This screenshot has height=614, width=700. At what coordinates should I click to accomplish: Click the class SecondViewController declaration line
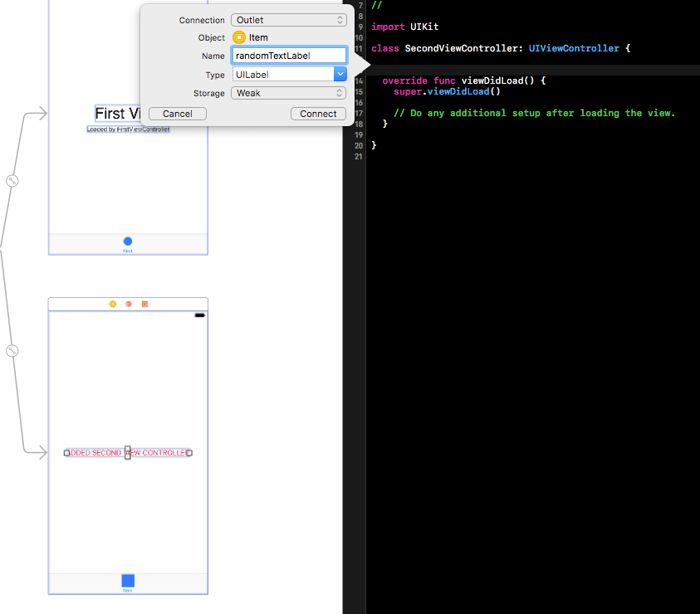[501, 48]
